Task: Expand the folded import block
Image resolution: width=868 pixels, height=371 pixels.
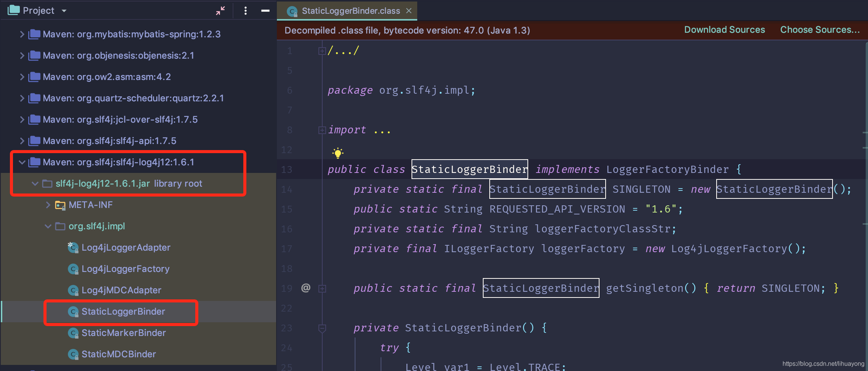Action: tap(322, 130)
